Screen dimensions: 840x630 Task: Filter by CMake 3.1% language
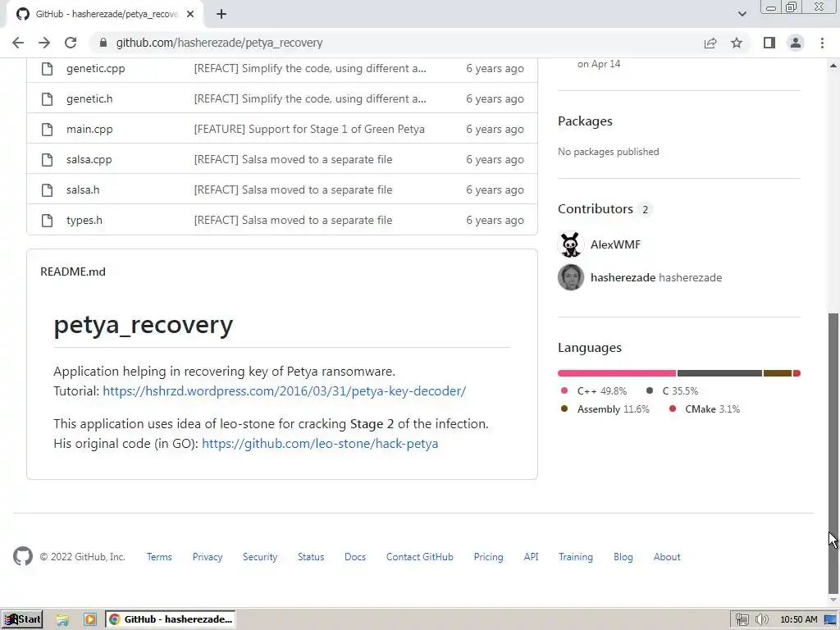pyautogui.click(x=705, y=409)
